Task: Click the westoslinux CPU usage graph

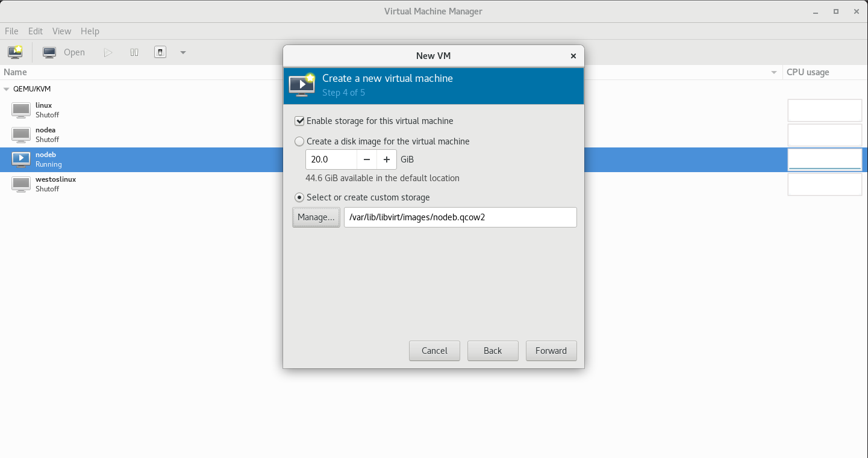Action: tap(825, 184)
